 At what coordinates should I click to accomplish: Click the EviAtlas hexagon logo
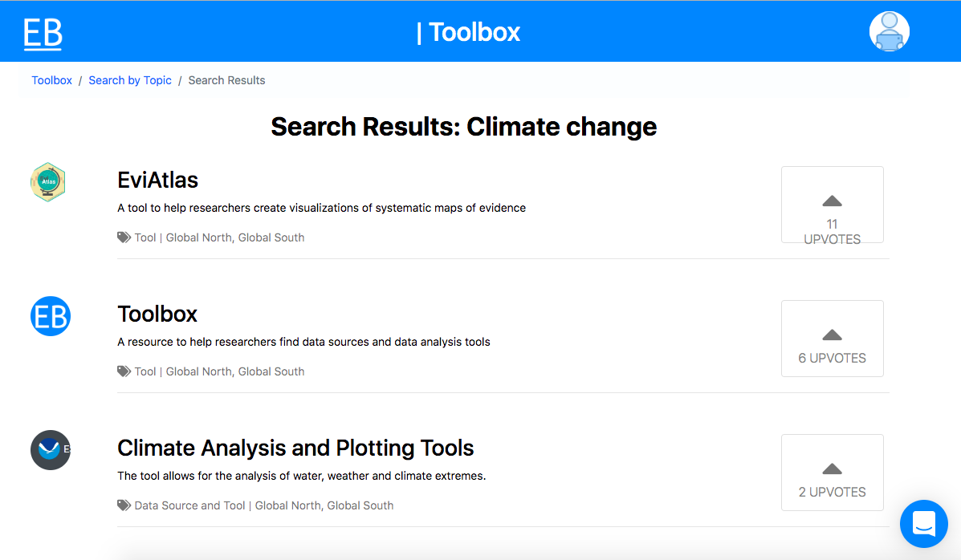[48, 182]
